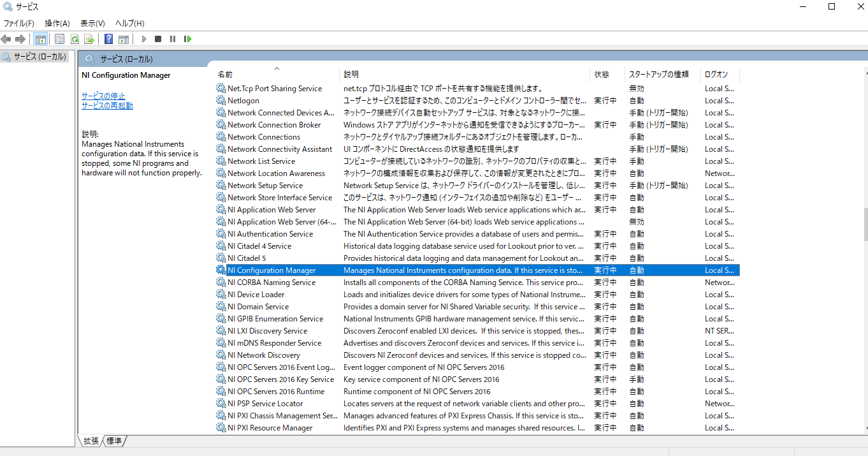
Task: Select the NI CORBA Naming Service name
Action: pos(271,282)
